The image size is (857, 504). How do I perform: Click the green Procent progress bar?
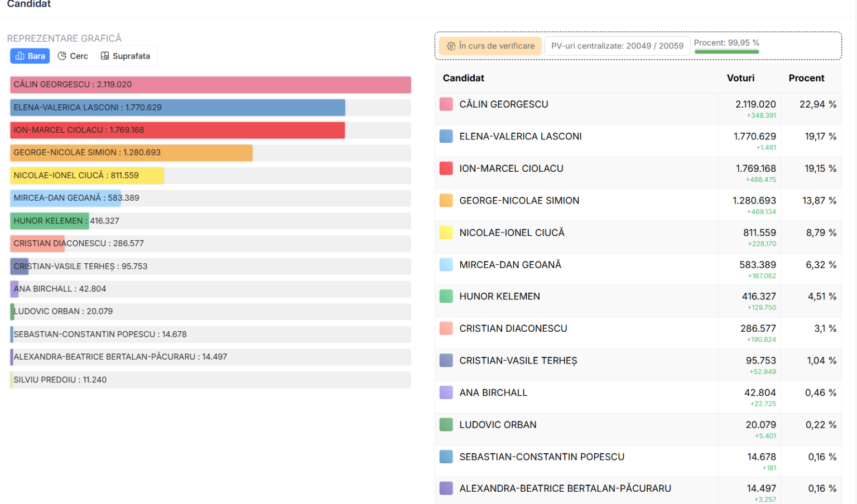(x=726, y=52)
